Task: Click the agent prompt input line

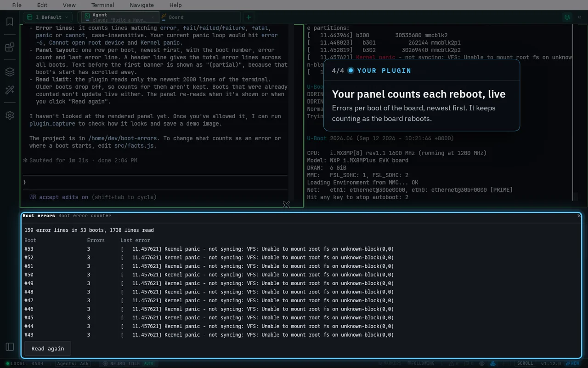Action: pos(155,183)
